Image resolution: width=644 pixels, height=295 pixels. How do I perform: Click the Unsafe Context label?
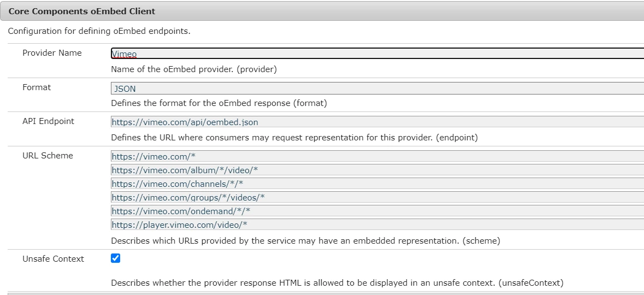[54, 259]
